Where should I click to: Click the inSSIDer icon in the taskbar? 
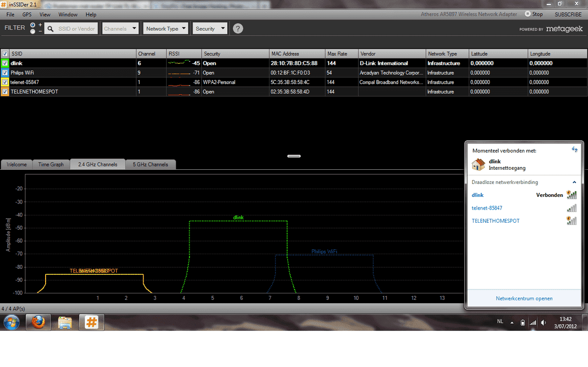(91, 323)
